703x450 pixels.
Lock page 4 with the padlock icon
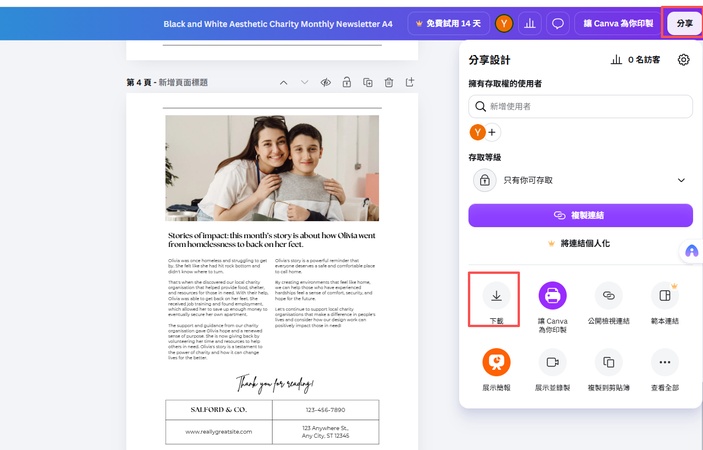point(347,82)
